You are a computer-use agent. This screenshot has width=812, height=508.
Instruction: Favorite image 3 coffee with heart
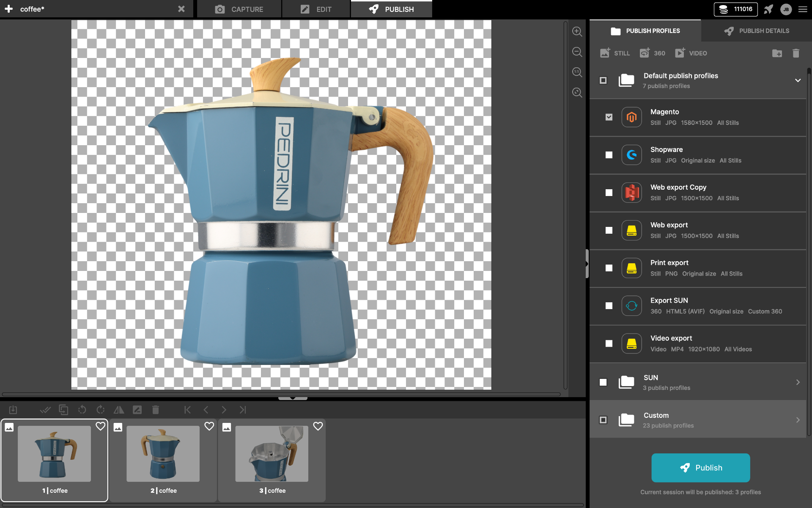pos(318,426)
